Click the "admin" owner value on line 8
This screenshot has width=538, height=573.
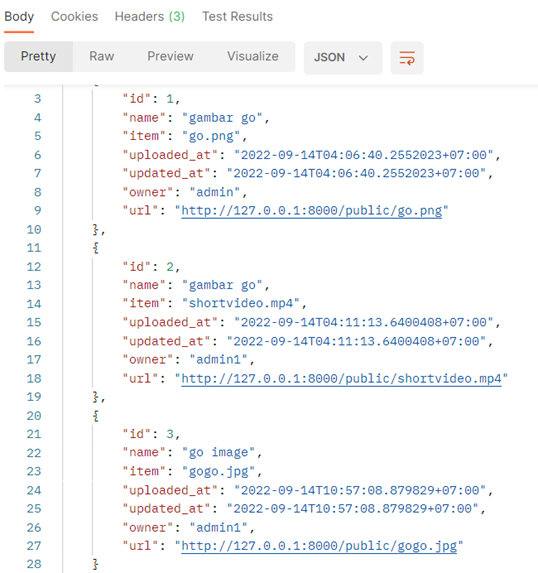click(215, 192)
